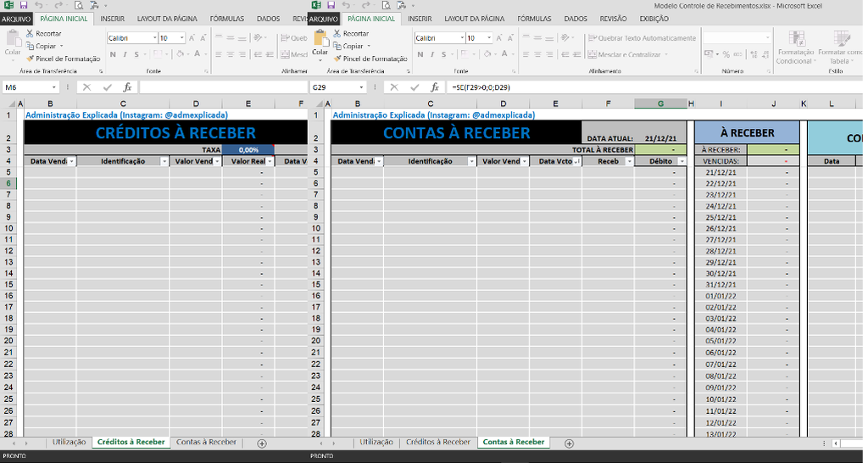Screen dimensions: 868x463
Task: Save the workbook in the left Excel window
Action: pyautogui.click(x=23, y=6)
